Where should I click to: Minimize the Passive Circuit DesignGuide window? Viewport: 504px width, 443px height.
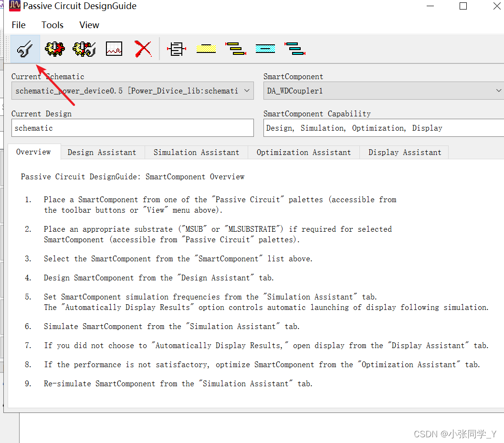430,6
